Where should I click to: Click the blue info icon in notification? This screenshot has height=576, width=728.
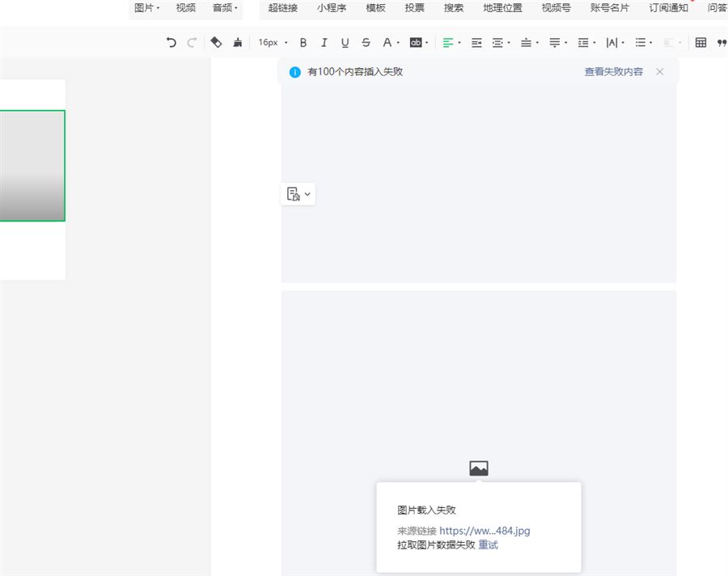click(x=295, y=72)
